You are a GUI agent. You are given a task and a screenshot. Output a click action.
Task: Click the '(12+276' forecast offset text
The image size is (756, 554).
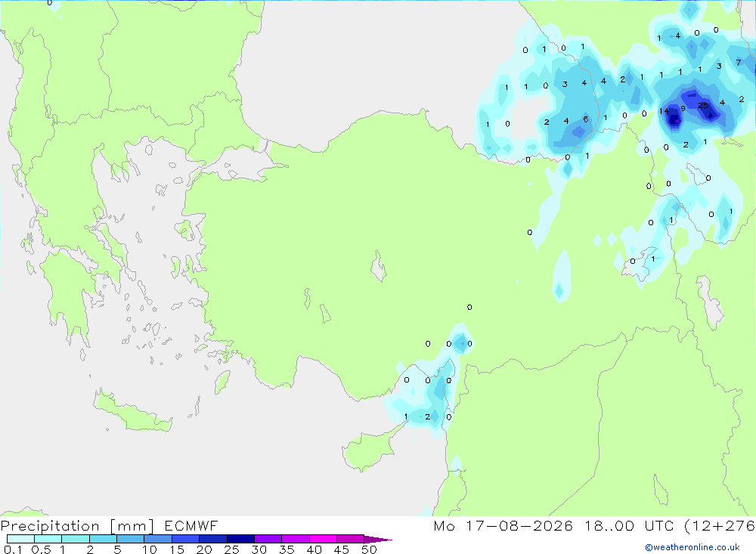click(x=720, y=525)
